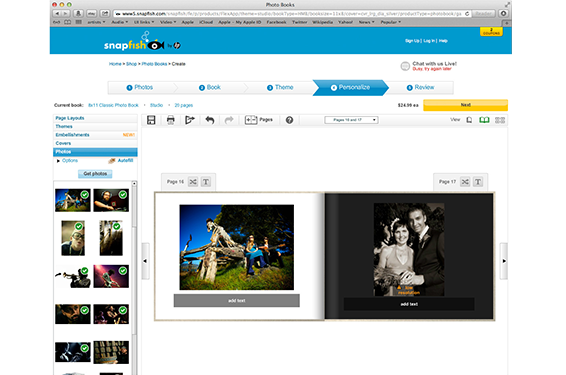566x375 pixels.
Task: Shuffle layout on Page 16
Action: (x=193, y=182)
